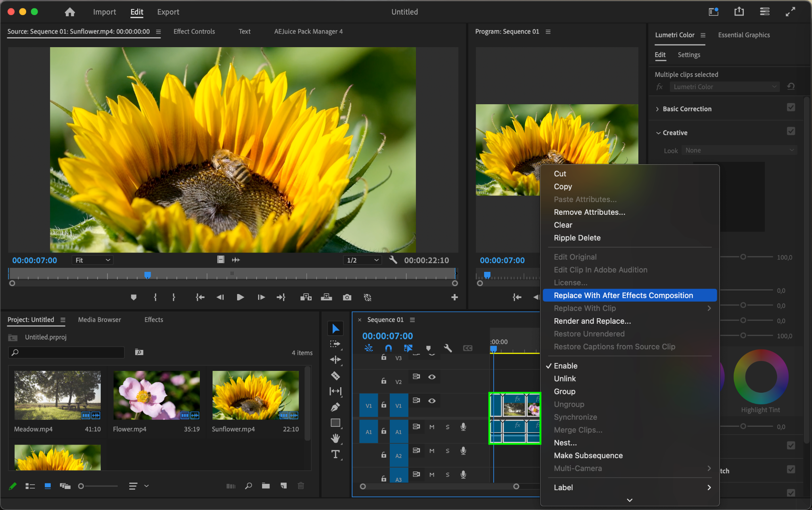Expand the Basic Correction section
The width and height of the screenshot is (812, 510).
click(x=657, y=109)
